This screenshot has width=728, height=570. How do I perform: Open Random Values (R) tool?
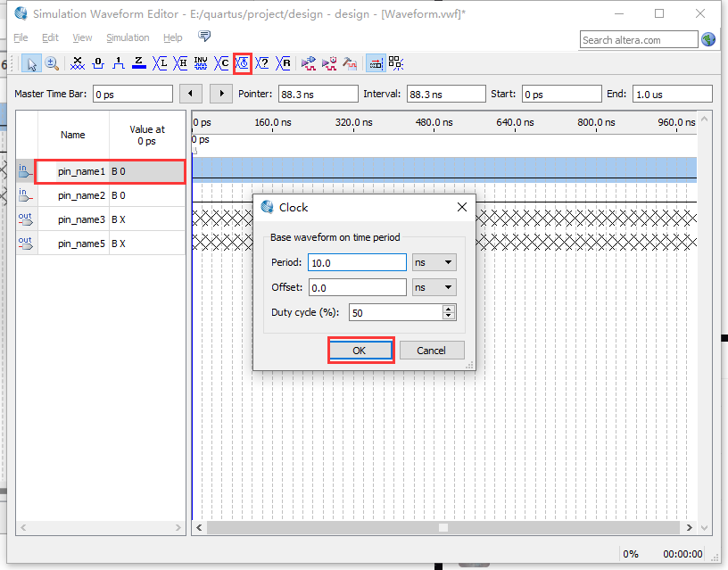[283, 63]
